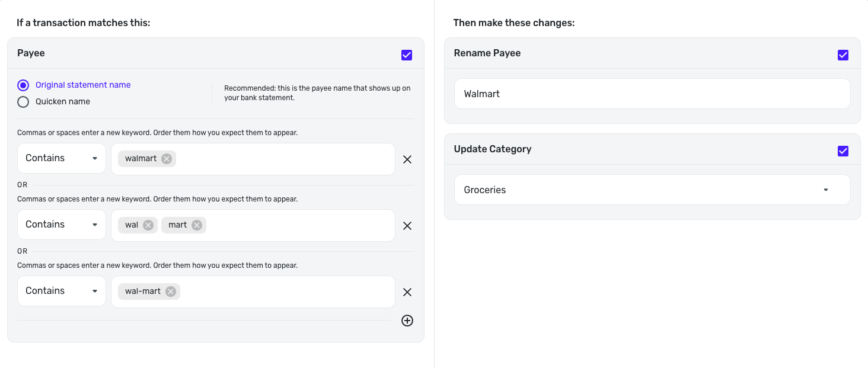Image resolution: width=868 pixels, height=368 pixels.
Task: Remove the 'walmart' keyword chip
Action: [167, 159]
